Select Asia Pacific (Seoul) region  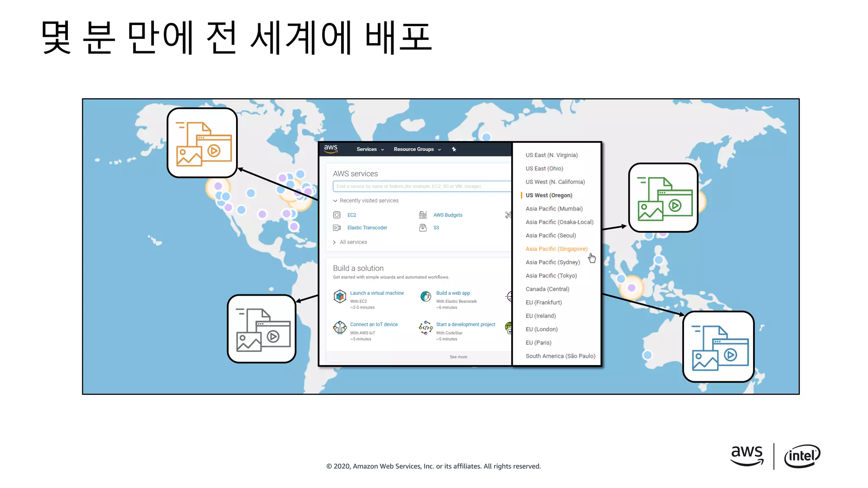click(x=551, y=236)
